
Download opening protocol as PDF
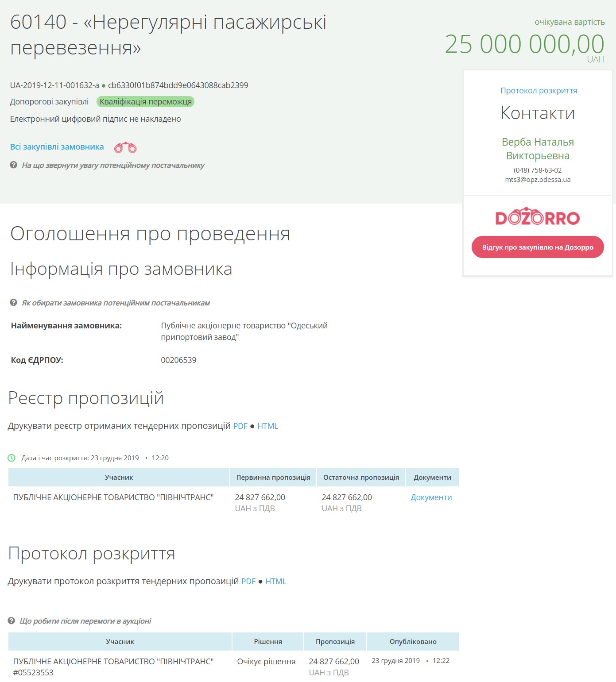click(x=248, y=582)
